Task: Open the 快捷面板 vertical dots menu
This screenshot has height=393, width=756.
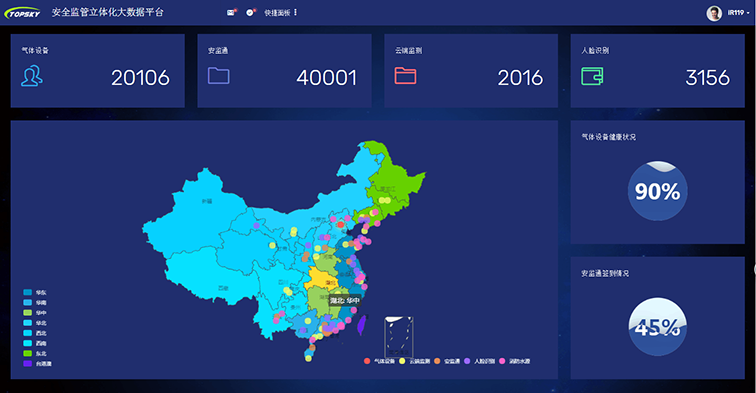Action: tap(296, 13)
